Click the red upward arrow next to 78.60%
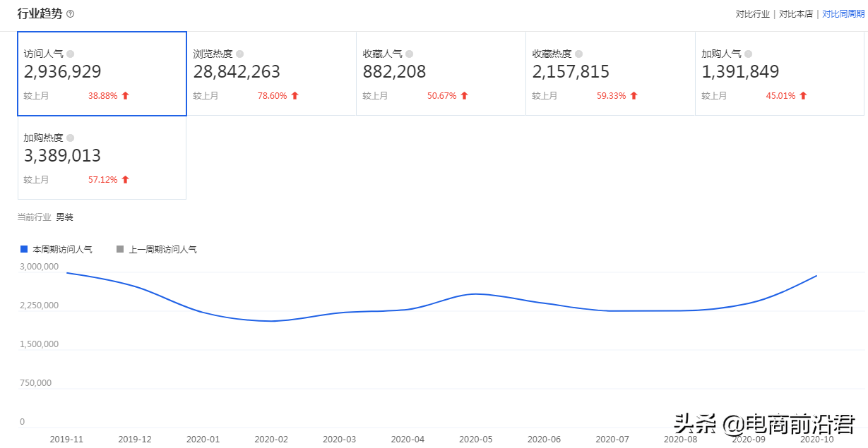 pyautogui.click(x=295, y=95)
